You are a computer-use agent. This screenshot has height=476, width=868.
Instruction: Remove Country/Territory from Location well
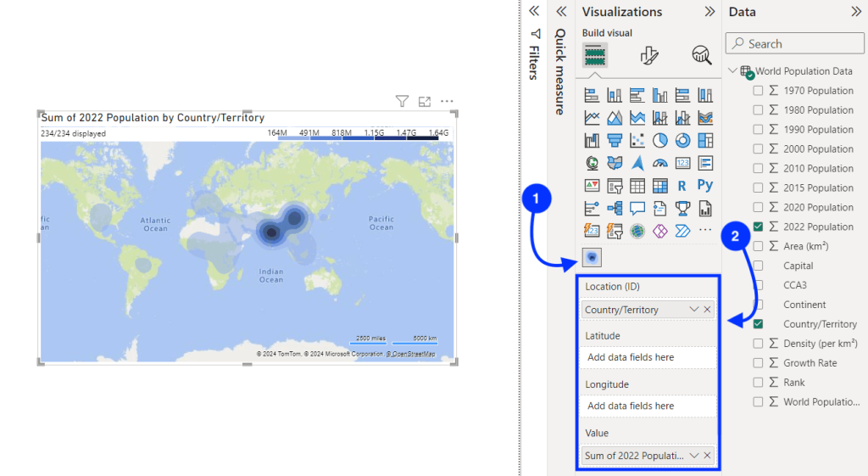(707, 309)
